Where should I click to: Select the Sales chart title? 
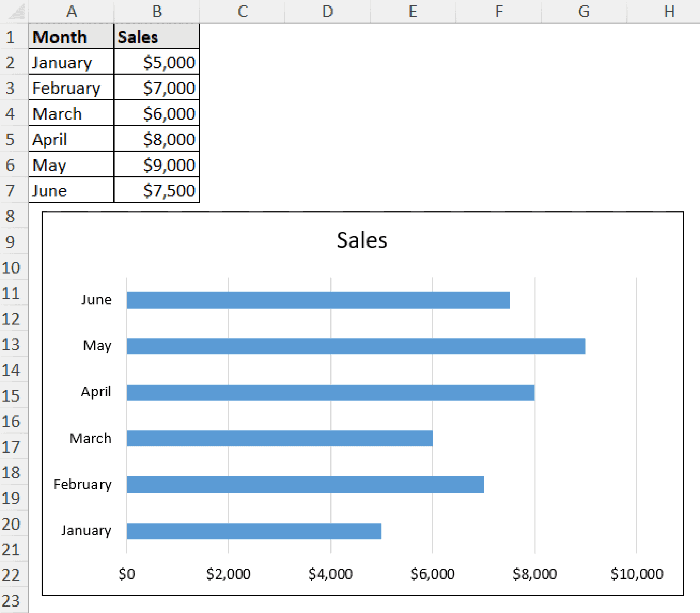(361, 239)
